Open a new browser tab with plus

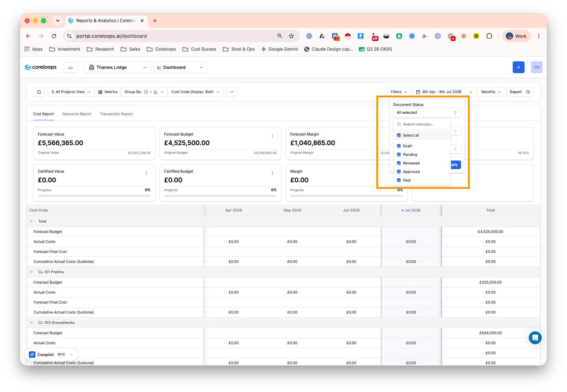[155, 21]
